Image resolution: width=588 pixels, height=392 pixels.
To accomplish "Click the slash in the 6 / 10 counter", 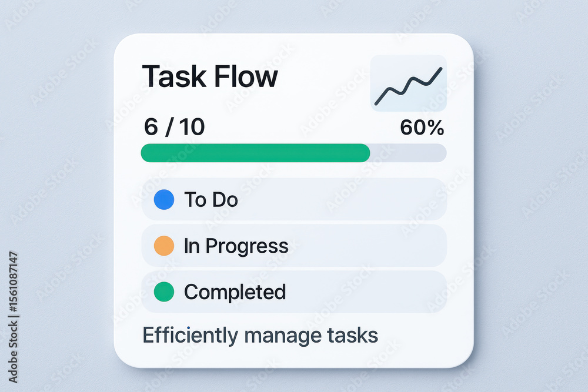I will [x=169, y=127].
